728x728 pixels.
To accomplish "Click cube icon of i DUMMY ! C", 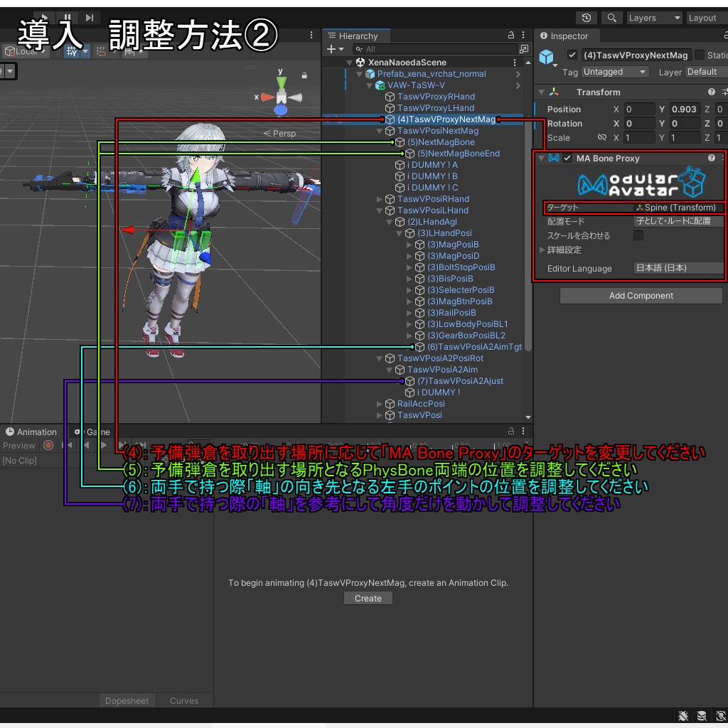I will (400, 188).
